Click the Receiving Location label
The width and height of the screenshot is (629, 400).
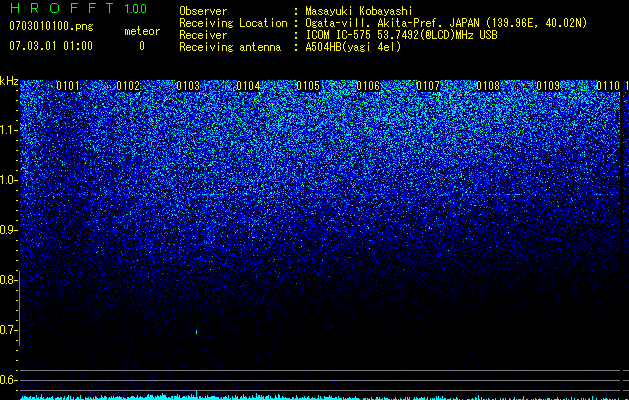(x=233, y=23)
